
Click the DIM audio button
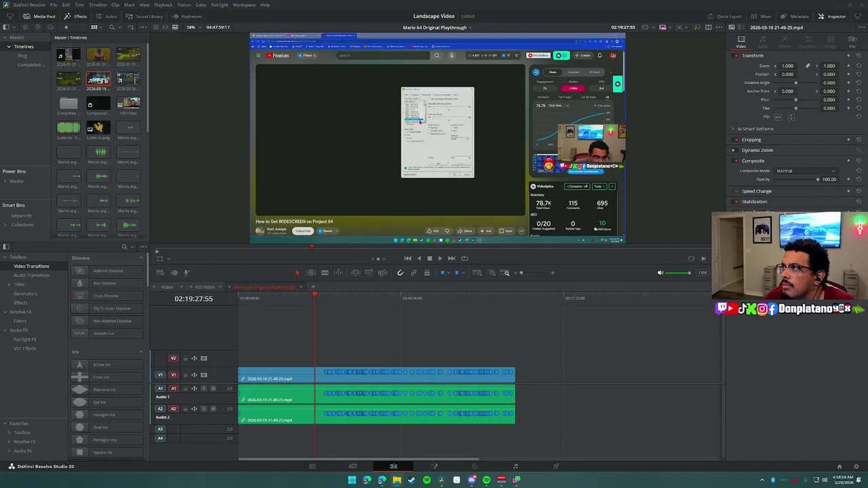tap(703, 272)
